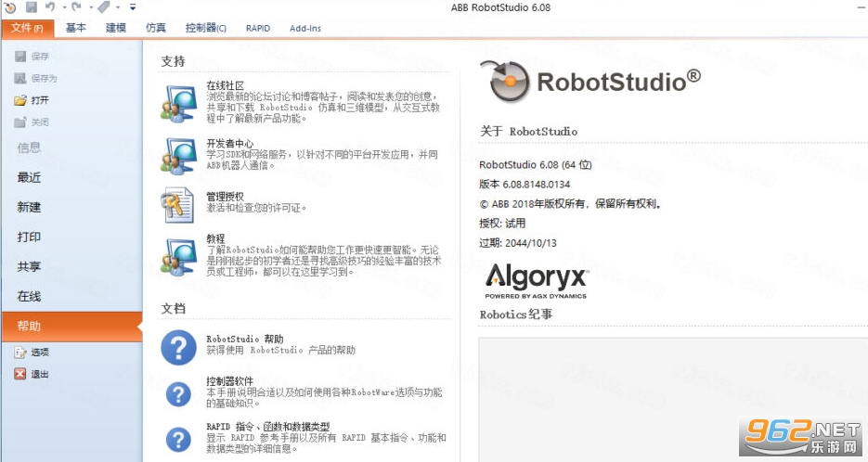Open the undo history dropdown arrow
Image resolution: width=868 pixels, height=462 pixels.
click(64, 7)
